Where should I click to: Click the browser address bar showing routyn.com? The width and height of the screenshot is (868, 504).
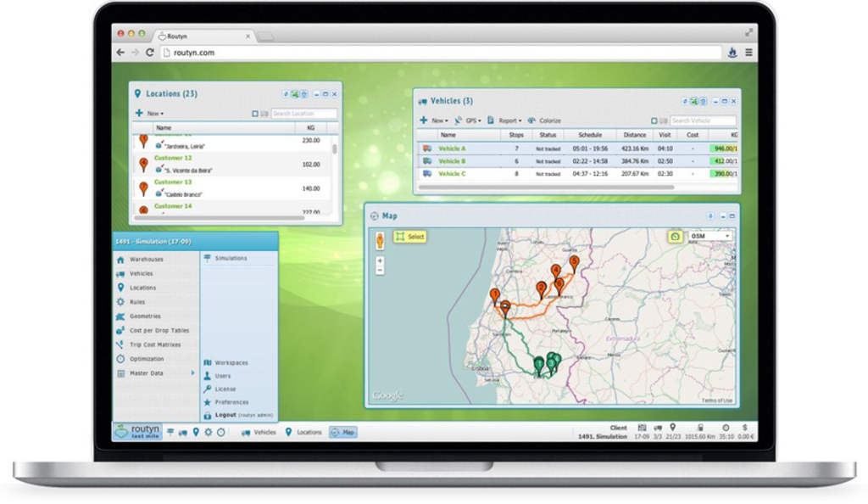pos(441,53)
